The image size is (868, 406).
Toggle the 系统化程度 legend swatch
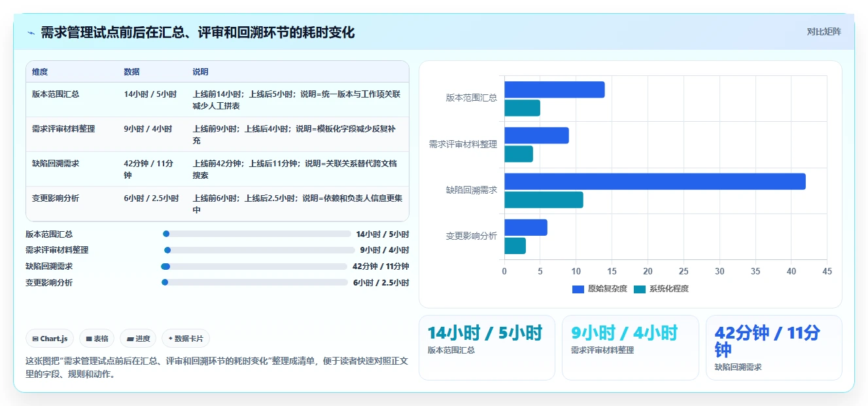(x=639, y=289)
